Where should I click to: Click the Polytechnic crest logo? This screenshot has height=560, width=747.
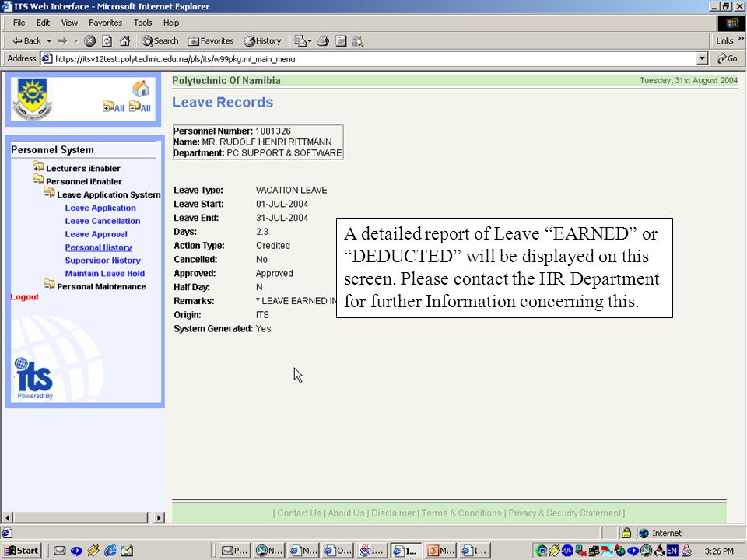tap(32, 99)
